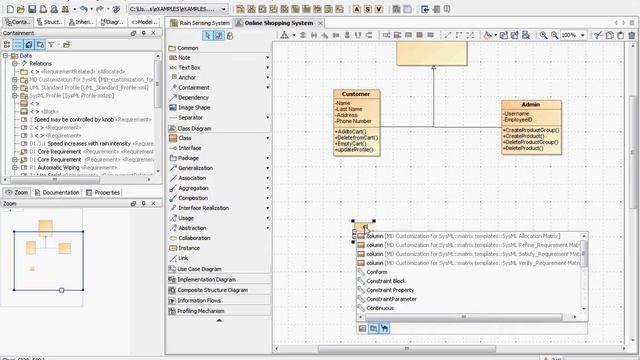Click the 'S' toolbar icon
The width and height of the screenshot is (640, 360).
point(368,9)
